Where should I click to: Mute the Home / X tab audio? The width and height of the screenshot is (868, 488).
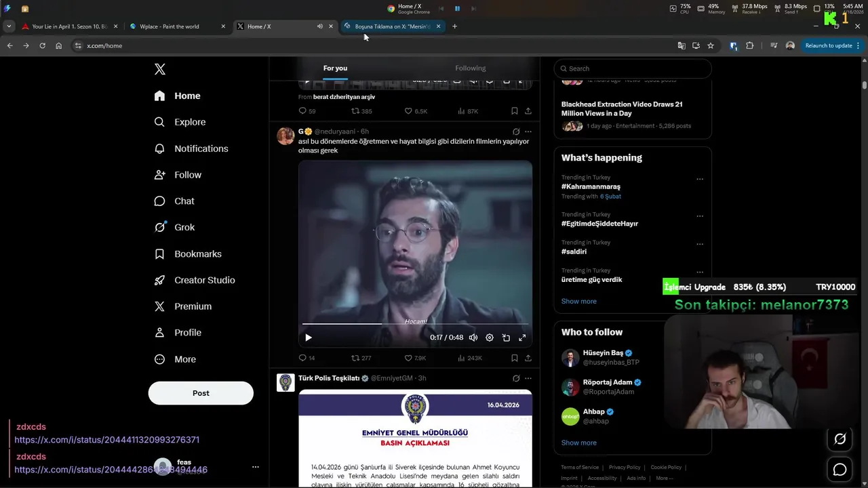(319, 26)
